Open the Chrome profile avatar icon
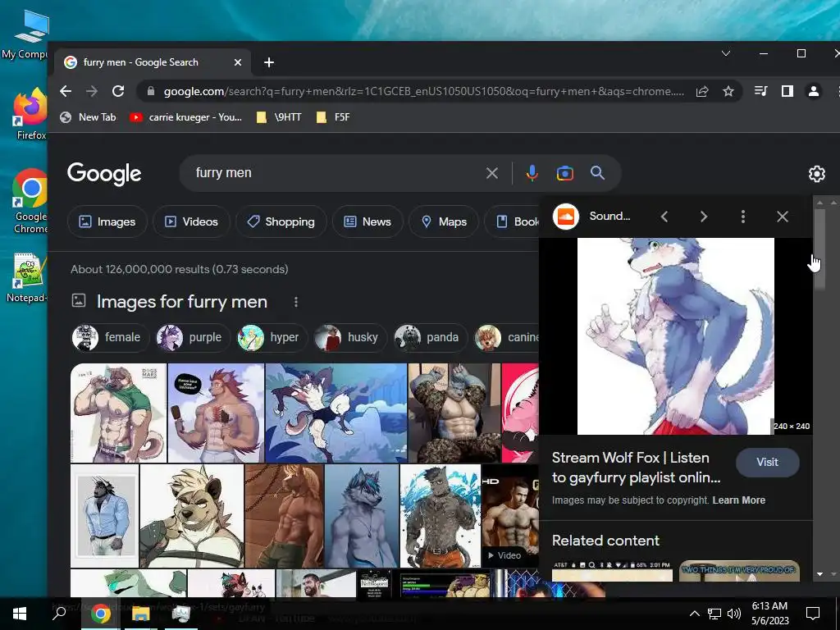The height and width of the screenshot is (630, 840). tap(813, 91)
